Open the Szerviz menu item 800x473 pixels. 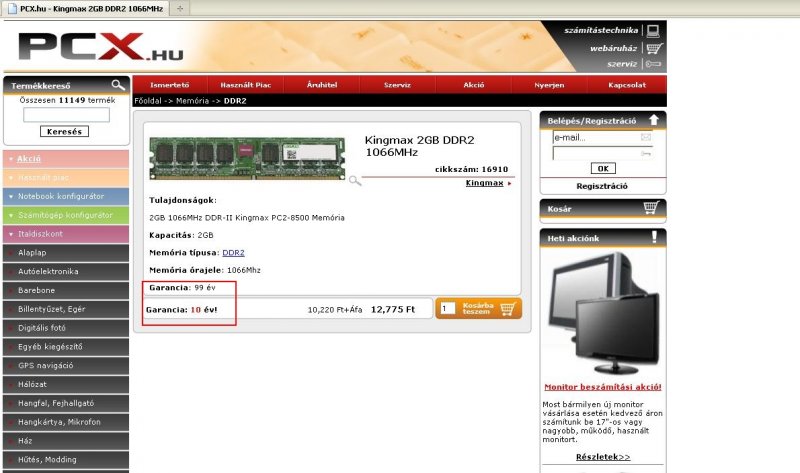click(397, 85)
